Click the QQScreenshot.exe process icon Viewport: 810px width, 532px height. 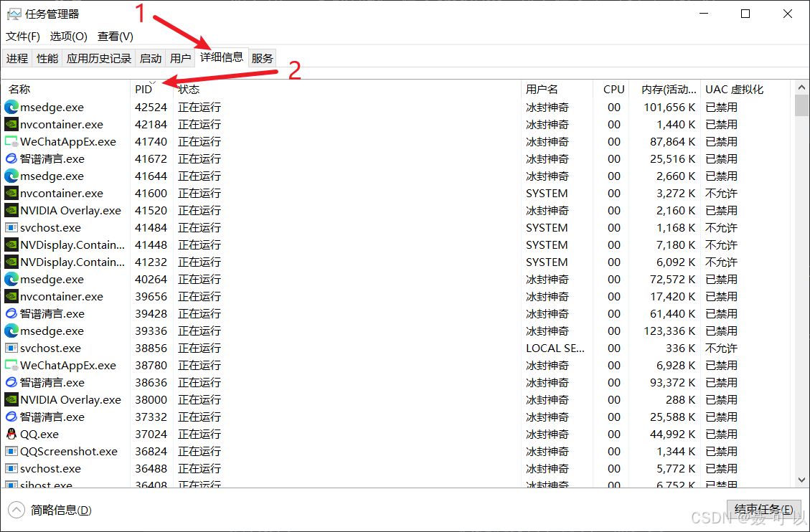(x=11, y=451)
